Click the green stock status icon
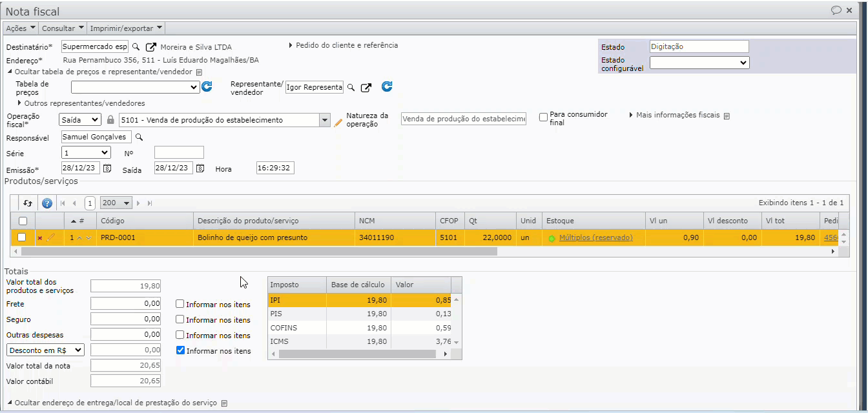This screenshot has width=868, height=413. (x=552, y=238)
